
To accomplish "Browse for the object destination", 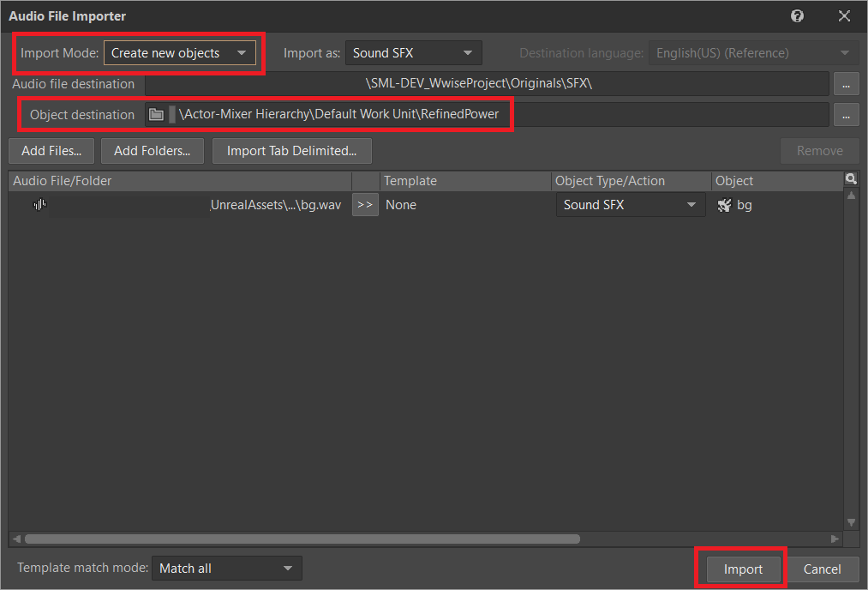I will (x=846, y=115).
